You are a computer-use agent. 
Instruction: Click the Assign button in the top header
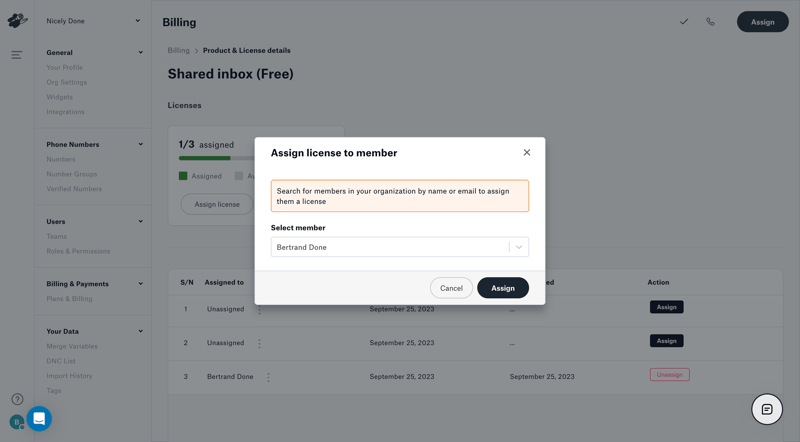point(762,22)
